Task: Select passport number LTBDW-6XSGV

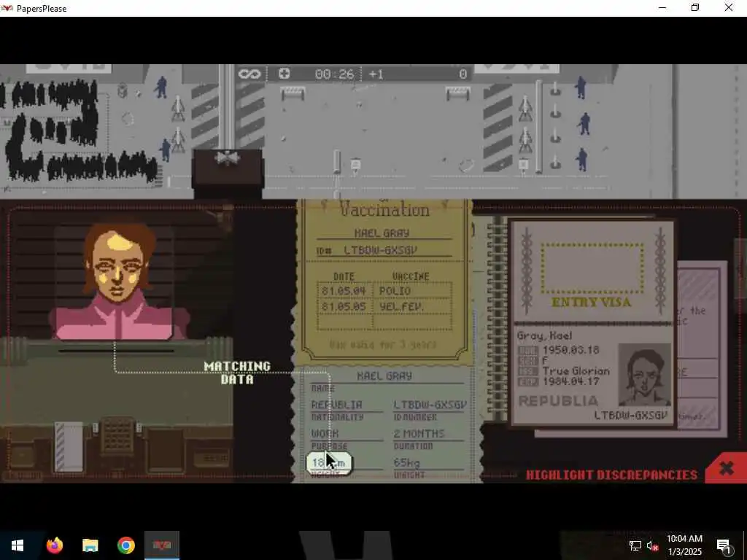Action: click(x=631, y=415)
